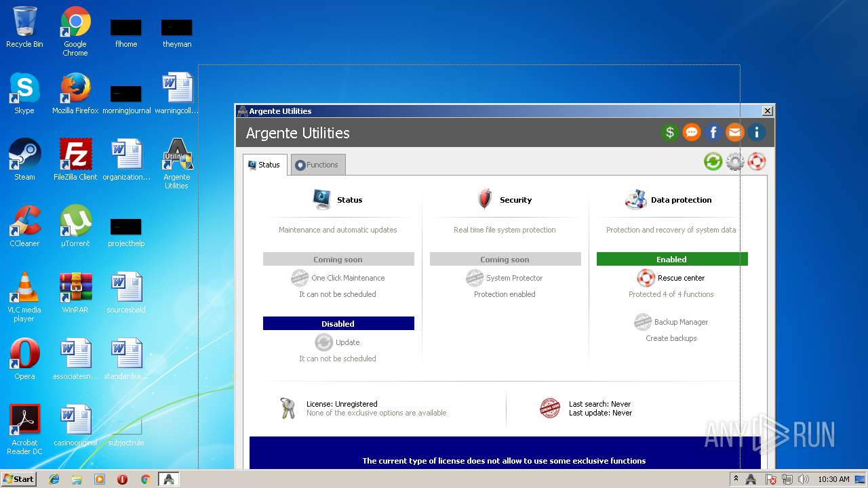The height and width of the screenshot is (488, 868).
Task: Click the lifebuoy rescue icon in toolbar
Action: [757, 161]
